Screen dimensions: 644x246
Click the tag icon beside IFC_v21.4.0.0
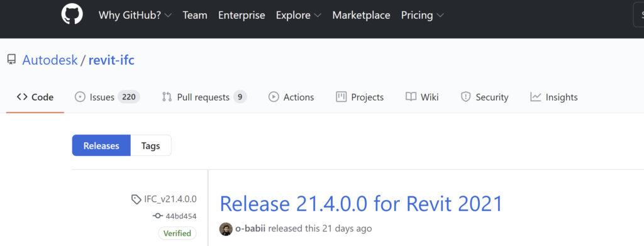tap(136, 199)
